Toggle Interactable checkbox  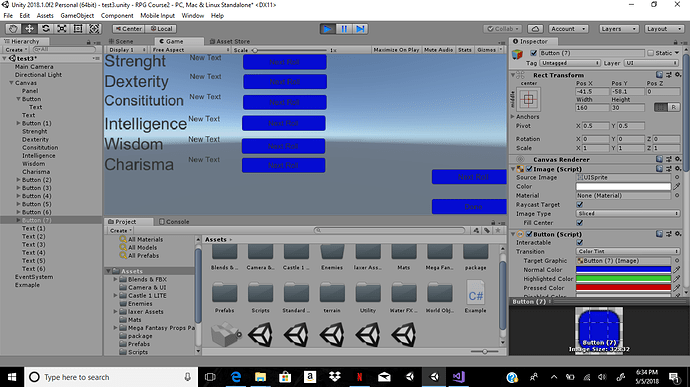pos(580,243)
